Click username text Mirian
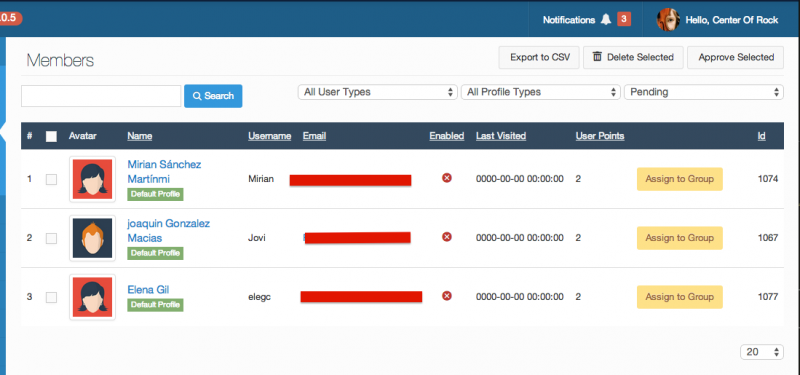Image resolution: width=800 pixels, height=375 pixels. 261,179
